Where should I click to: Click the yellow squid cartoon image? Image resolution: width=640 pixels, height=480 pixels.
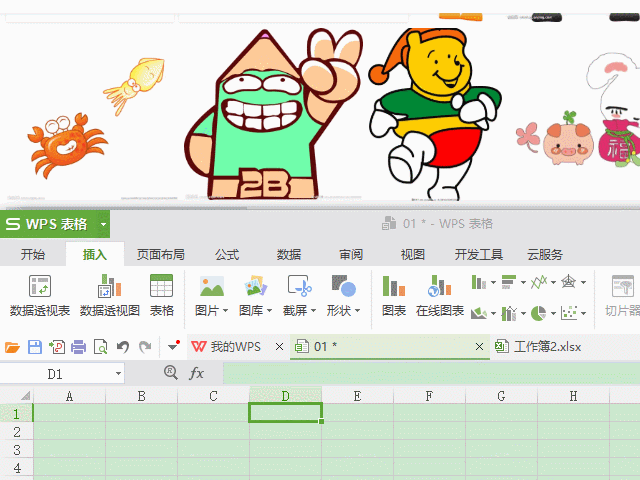134,86
